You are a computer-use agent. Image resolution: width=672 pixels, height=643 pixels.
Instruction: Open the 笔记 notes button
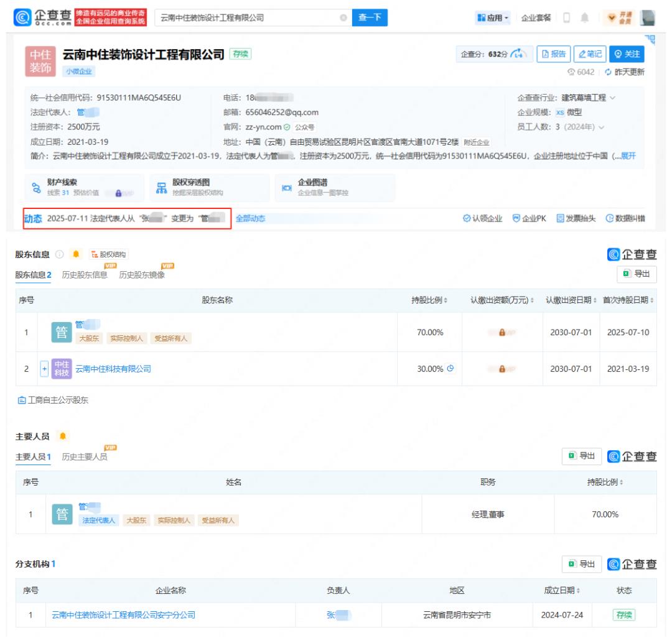coord(590,54)
